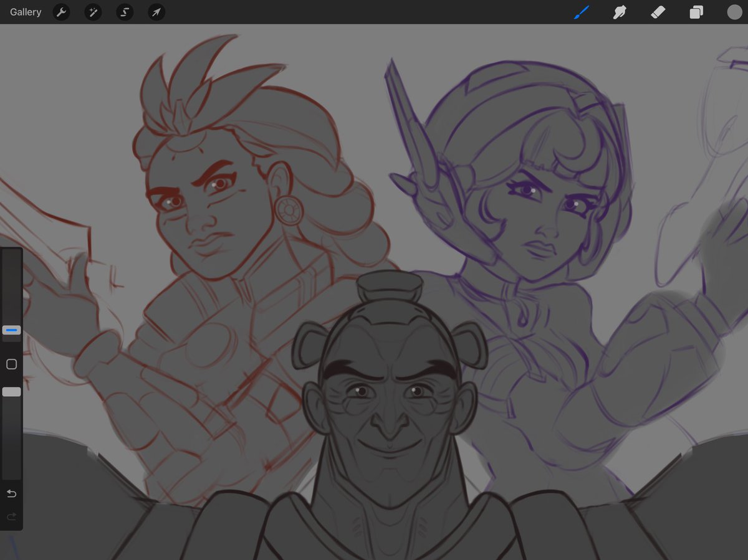748x560 pixels.
Task: Open the color picker circle
Action: pyautogui.click(x=734, y=12)
